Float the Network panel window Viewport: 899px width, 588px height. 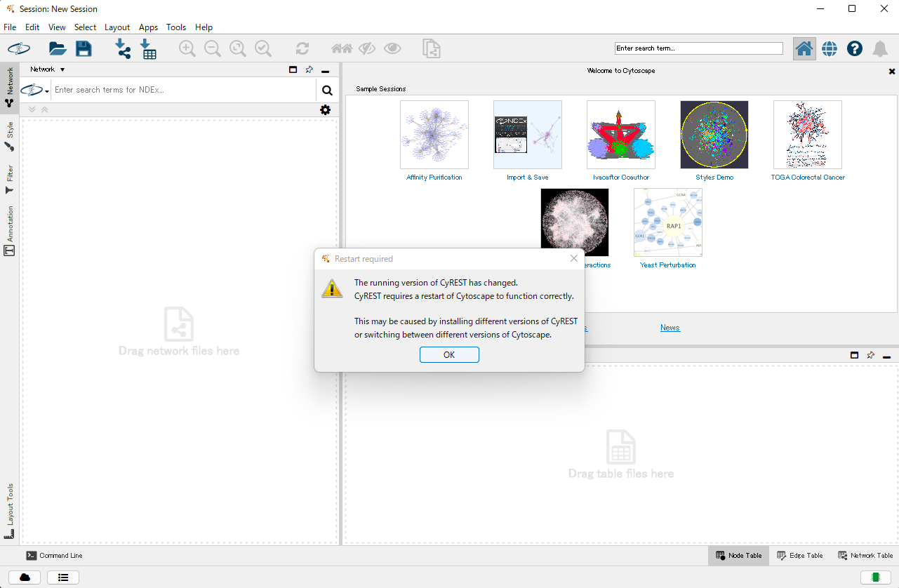[x=293, y=69]
